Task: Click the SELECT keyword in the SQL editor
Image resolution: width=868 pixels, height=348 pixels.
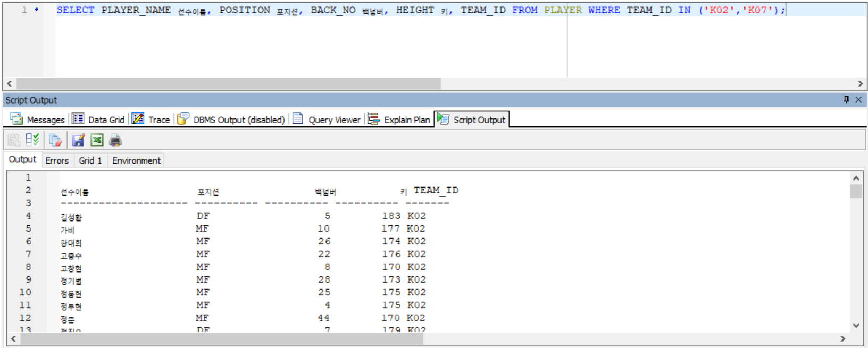Action: [x=76, y=10]
